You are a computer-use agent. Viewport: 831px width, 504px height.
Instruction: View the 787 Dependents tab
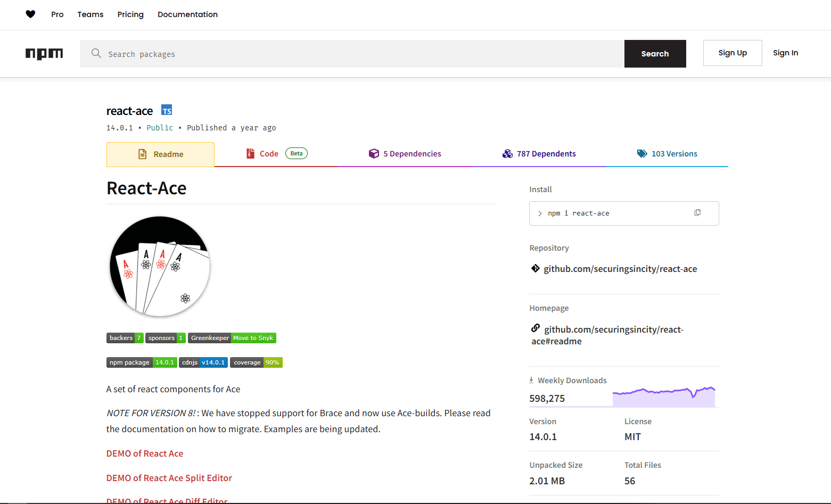click(539, 153)
